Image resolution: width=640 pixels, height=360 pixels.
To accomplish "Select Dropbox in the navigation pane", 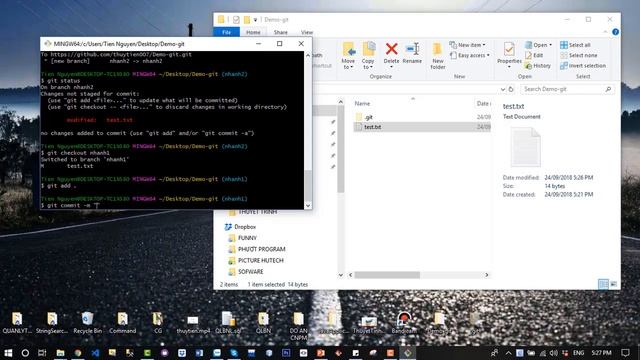I will coord(245,227).
